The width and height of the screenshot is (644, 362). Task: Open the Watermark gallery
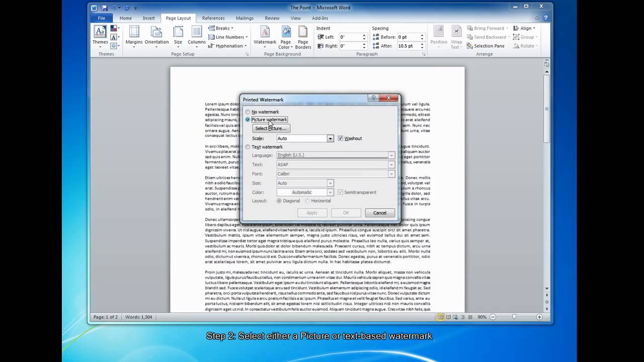[265, 37]
